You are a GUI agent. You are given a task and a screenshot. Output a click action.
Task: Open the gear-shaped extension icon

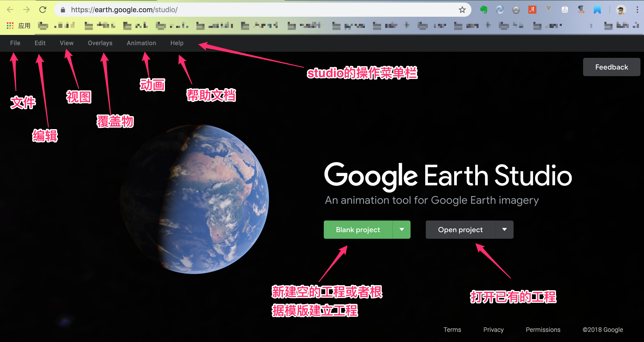pos(515,10)
